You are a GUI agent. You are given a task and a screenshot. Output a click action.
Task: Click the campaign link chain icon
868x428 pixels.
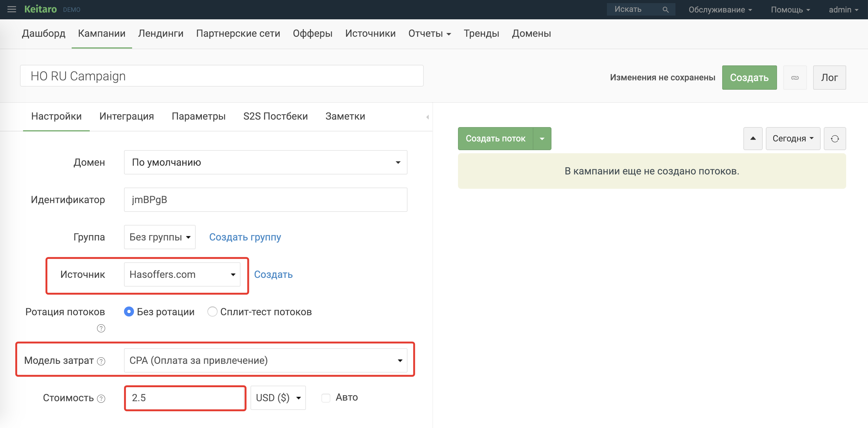click(795, 78)
